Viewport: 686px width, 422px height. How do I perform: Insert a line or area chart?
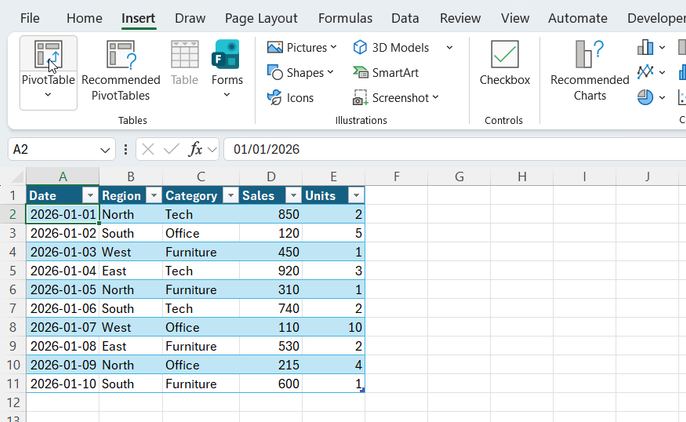645,72
